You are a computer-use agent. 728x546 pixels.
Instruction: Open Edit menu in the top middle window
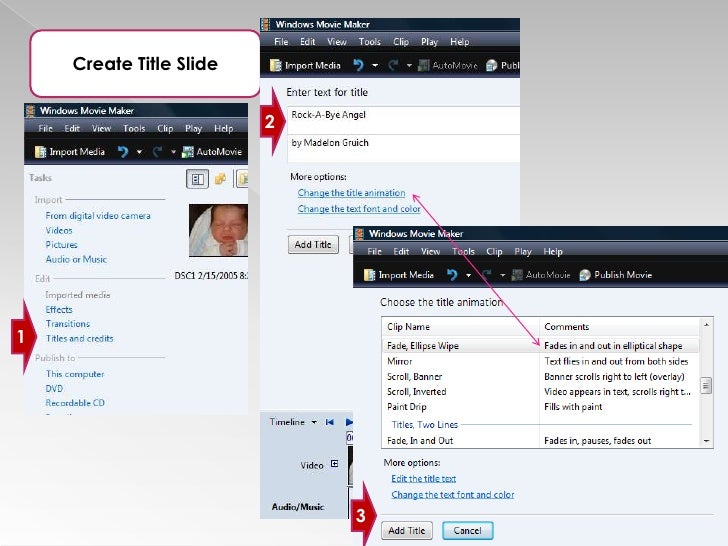[307, 42]
